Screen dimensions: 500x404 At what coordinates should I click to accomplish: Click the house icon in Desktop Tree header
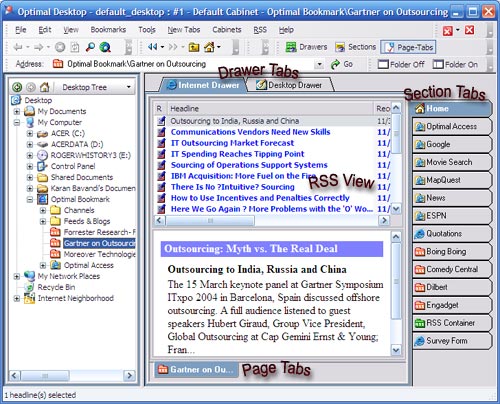pyautogui.click(x=44, y=87)
